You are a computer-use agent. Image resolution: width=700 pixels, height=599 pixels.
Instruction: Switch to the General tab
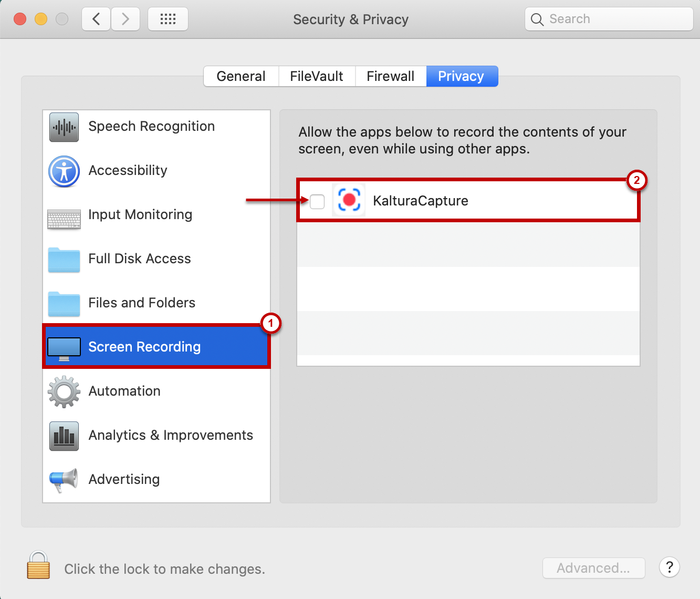(x=241, y=76)
